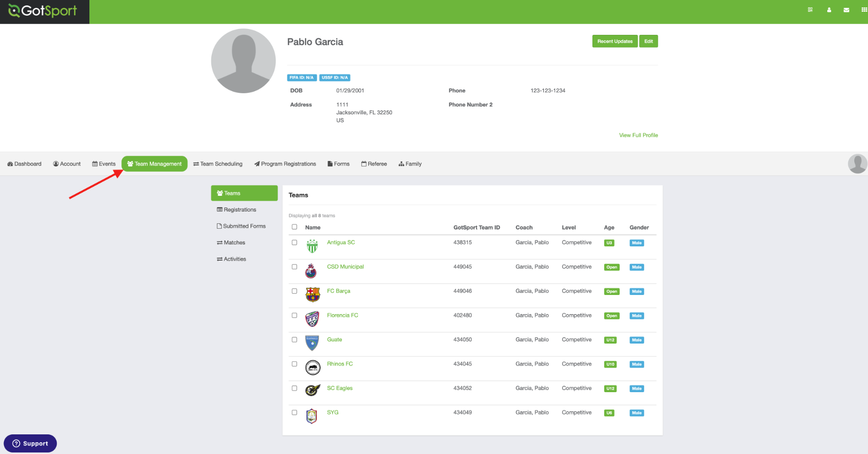Screen dimensions: 868x454
Task: Open the View Full Profile link
Action: click(638, 135)
